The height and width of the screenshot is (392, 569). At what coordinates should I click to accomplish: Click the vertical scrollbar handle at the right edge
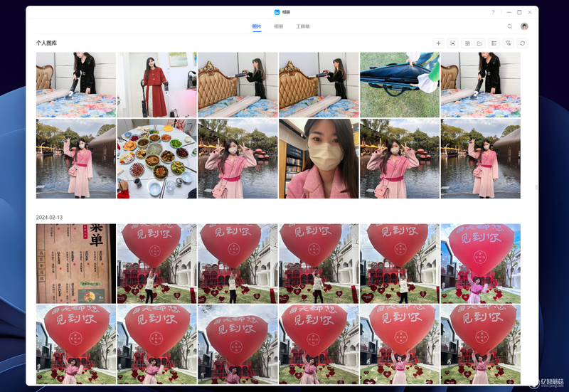point(536,187)
